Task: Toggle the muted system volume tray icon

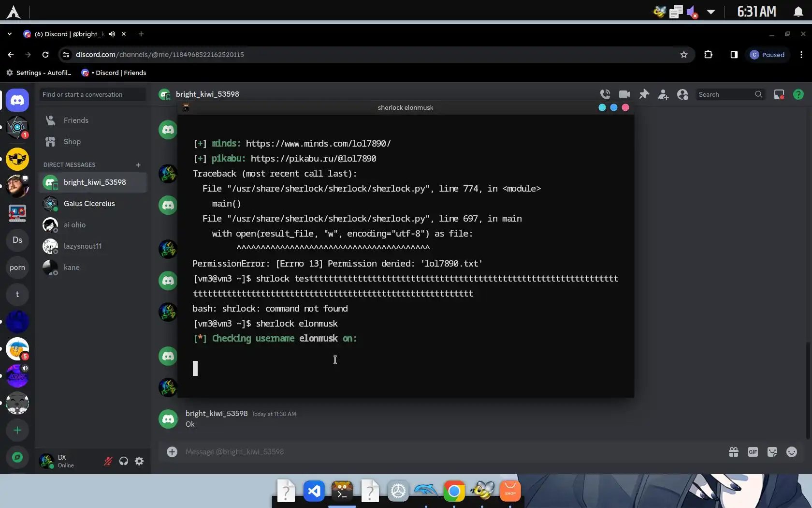Action: tap(692, 12)
